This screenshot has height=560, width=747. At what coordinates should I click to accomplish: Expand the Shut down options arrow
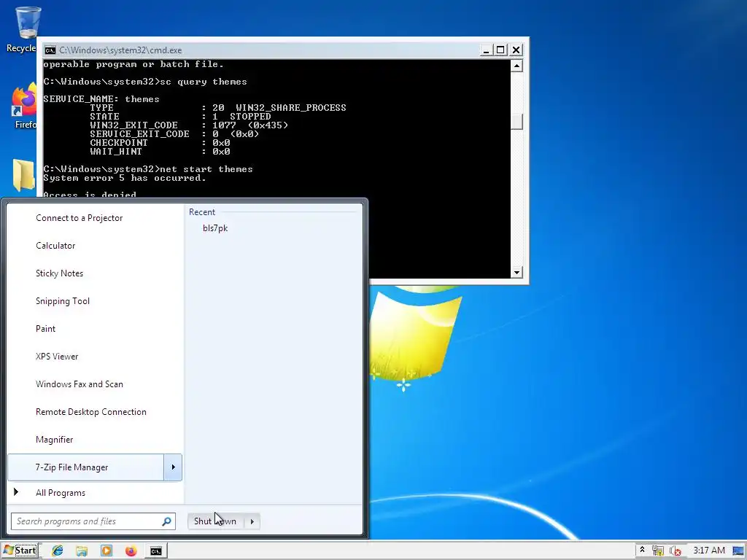(x=252, y=521)
